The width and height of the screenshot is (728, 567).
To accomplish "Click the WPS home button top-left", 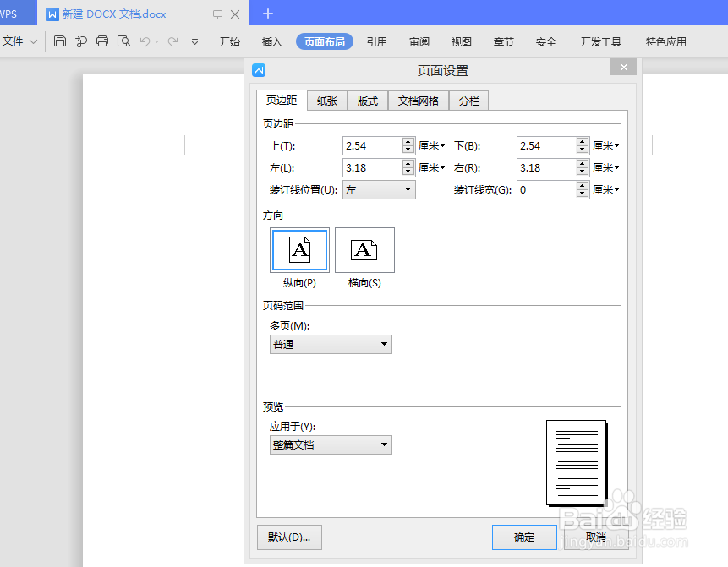I will pos(14,13).
